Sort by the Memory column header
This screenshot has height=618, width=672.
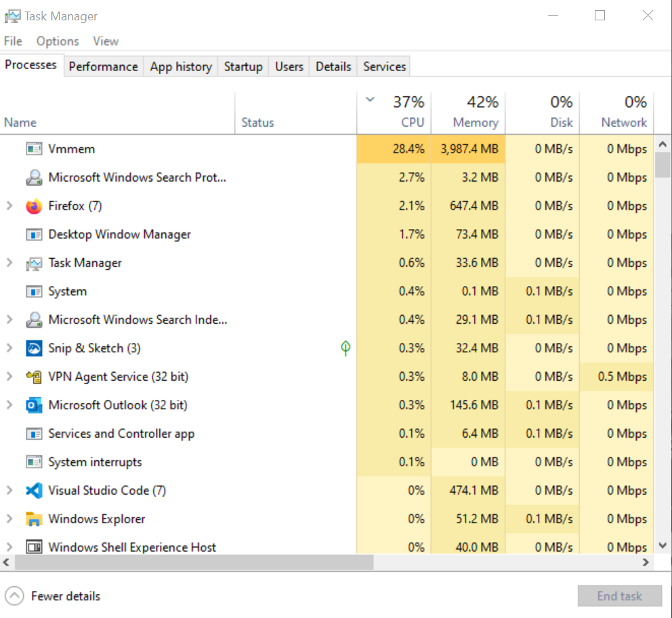468,113
